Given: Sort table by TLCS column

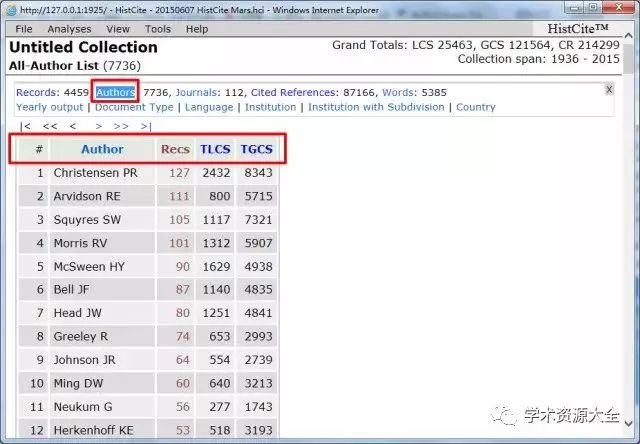Looking at the screenshot, I should (215, 149).
